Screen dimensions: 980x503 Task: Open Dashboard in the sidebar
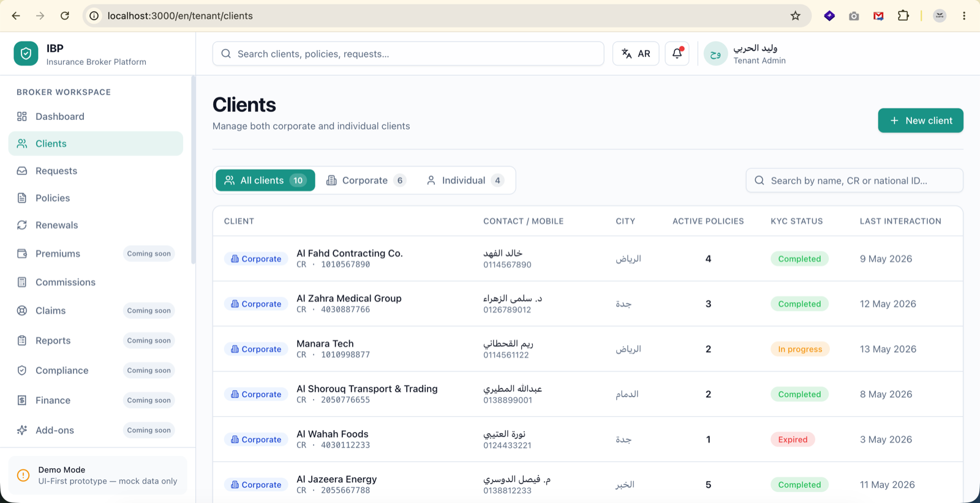coord(96,116)
